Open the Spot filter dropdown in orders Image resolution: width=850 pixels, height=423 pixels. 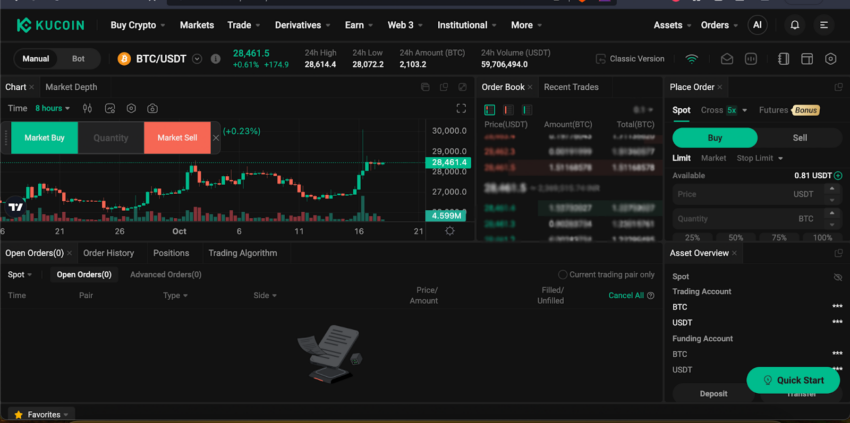pyautogui.click(x=20, y=275)
